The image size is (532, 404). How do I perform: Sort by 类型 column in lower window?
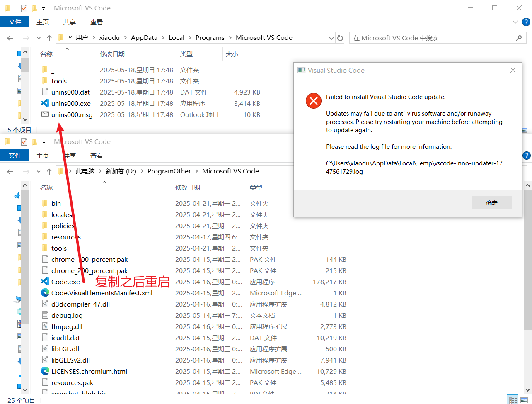click(x=256, y=187)
